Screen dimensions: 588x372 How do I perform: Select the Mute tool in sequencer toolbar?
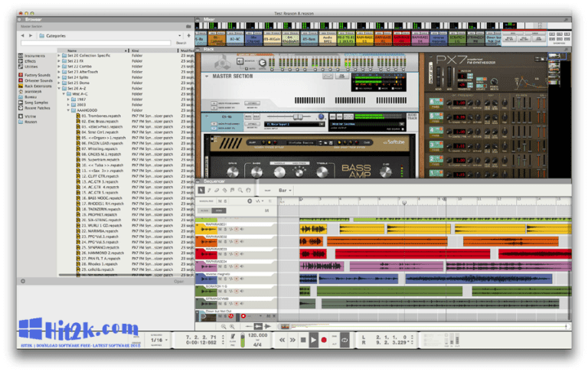click(233, 191)
